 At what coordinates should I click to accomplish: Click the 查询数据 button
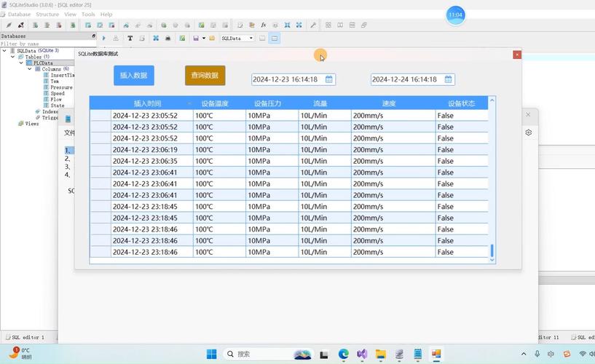(x=205, y=76)
